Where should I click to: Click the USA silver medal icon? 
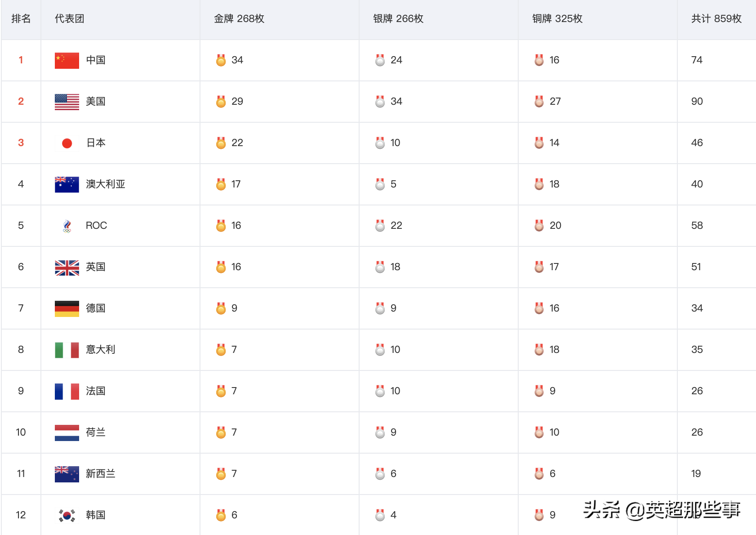pos(380,102)
